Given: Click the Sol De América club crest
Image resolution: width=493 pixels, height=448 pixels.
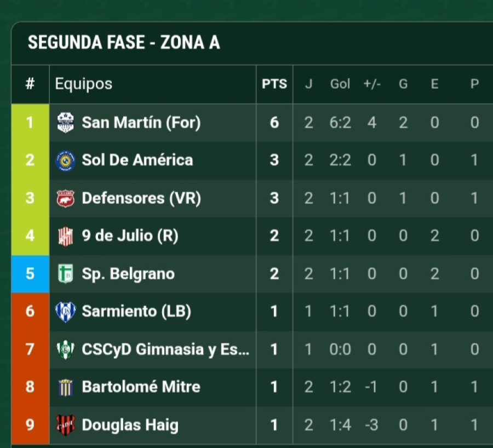Looking at the screenshot, I should 65,160.
